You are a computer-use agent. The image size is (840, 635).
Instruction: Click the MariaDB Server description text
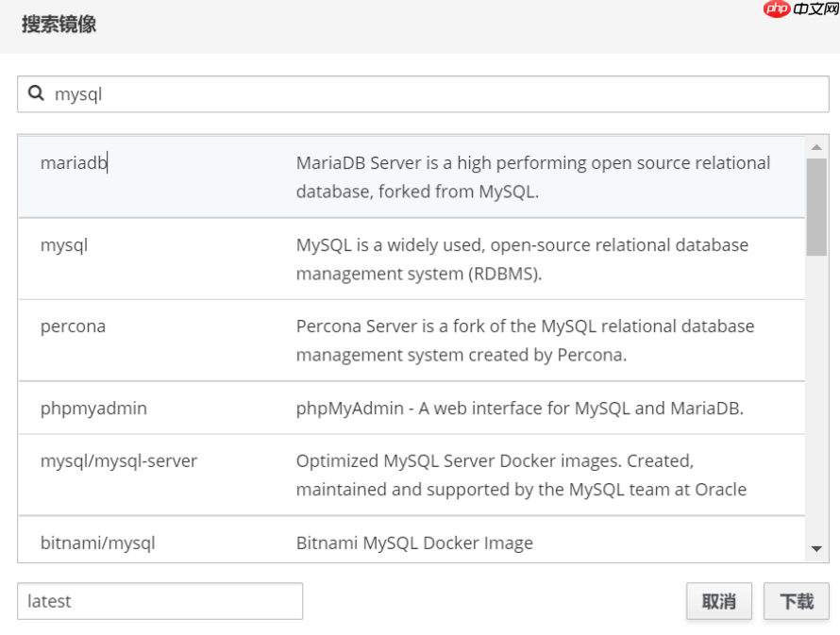(533, 176)
